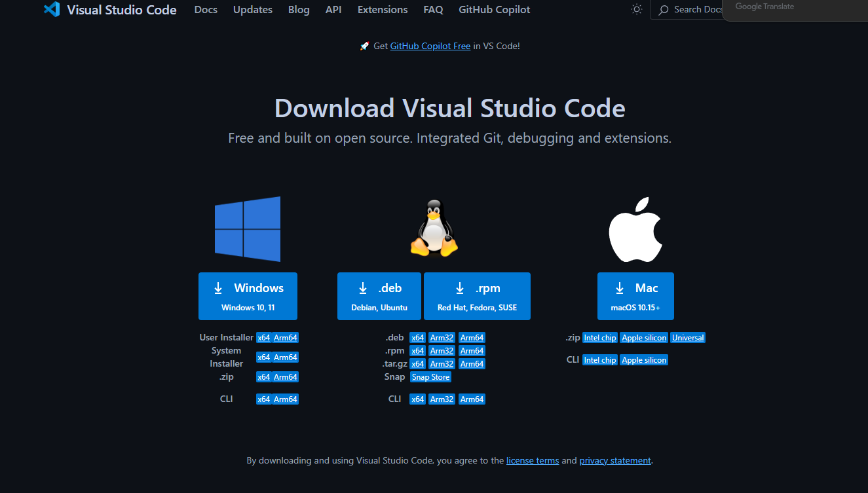Select Arm64 for Linux .rpm row
868x493 pixels.
click(x=472, y=351)
